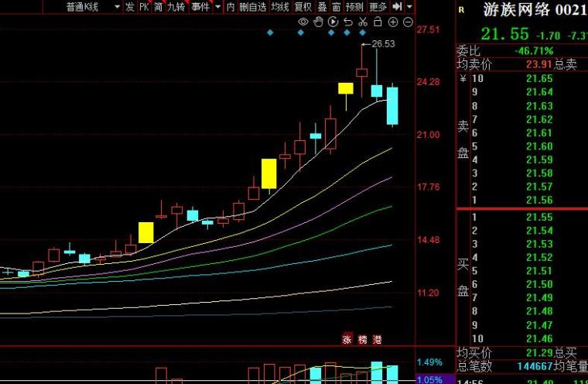Select sell level 10 price 21.65

(x=539, y=78)
